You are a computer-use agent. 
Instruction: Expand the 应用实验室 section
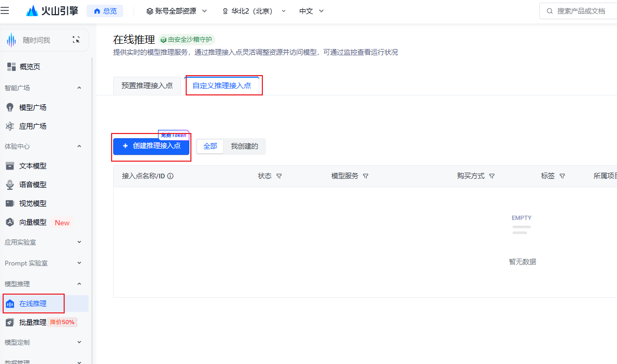tap(79, 242)
